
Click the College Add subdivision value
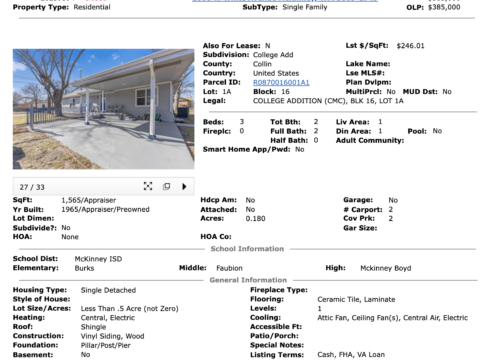coord(273,55)
